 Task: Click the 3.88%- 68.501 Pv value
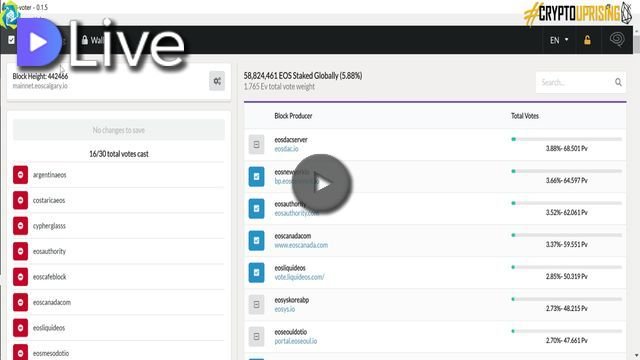(567, 149)
